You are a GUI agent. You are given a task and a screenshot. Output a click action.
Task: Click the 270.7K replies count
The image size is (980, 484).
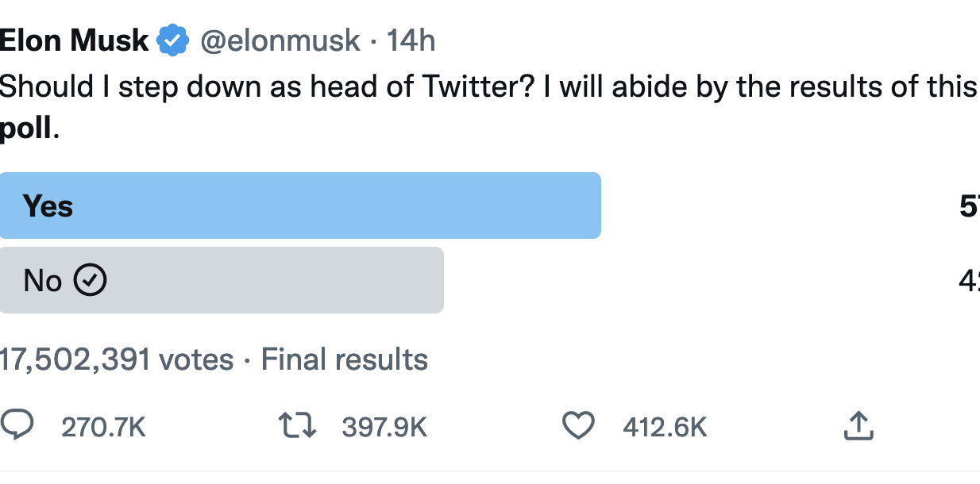(103, 428)
